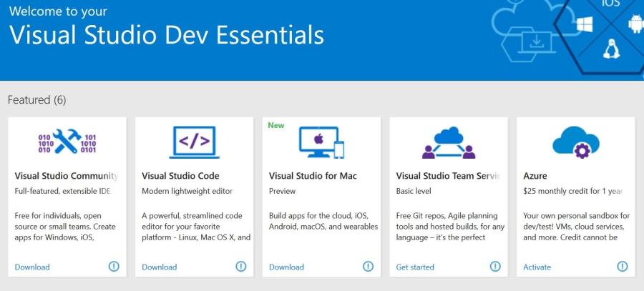Screen dimensions: 644x291
Task: Activate the Azure monthly credit
Action: click(537, 267)
